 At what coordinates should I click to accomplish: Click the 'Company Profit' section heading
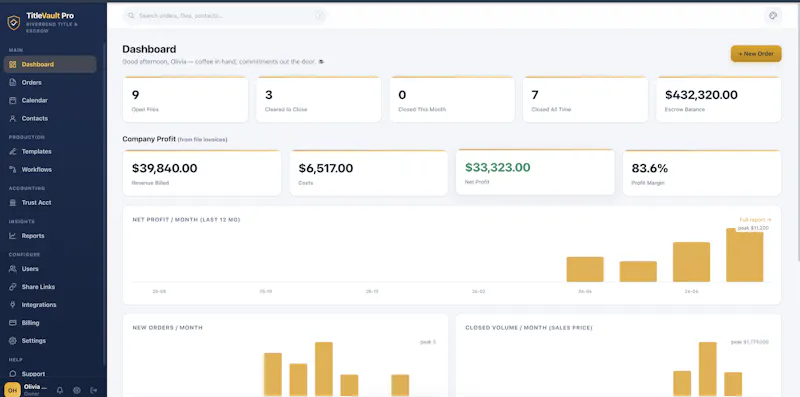pyautogui.click(x=149, y=139)
